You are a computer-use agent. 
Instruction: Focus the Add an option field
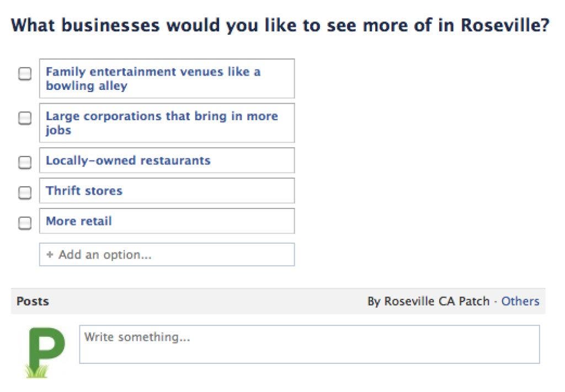(167, 255)
